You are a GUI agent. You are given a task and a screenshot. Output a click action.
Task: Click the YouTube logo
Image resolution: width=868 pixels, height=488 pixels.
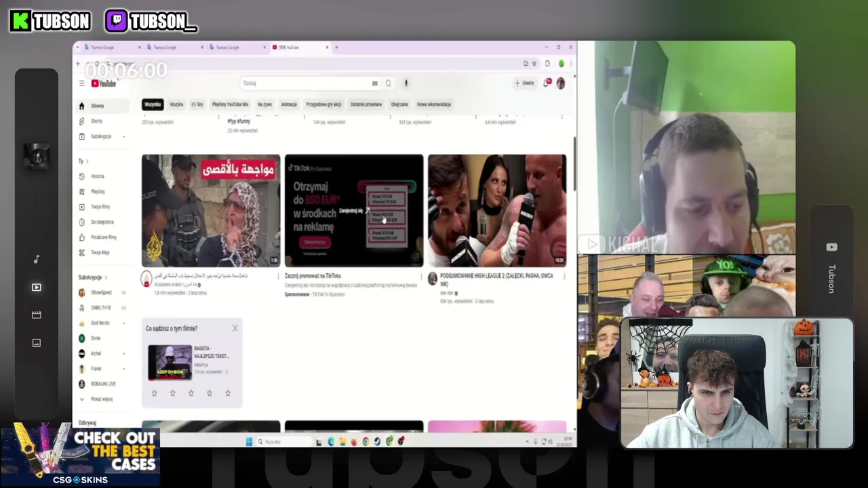pyautogui.click(x=104, y=83)
